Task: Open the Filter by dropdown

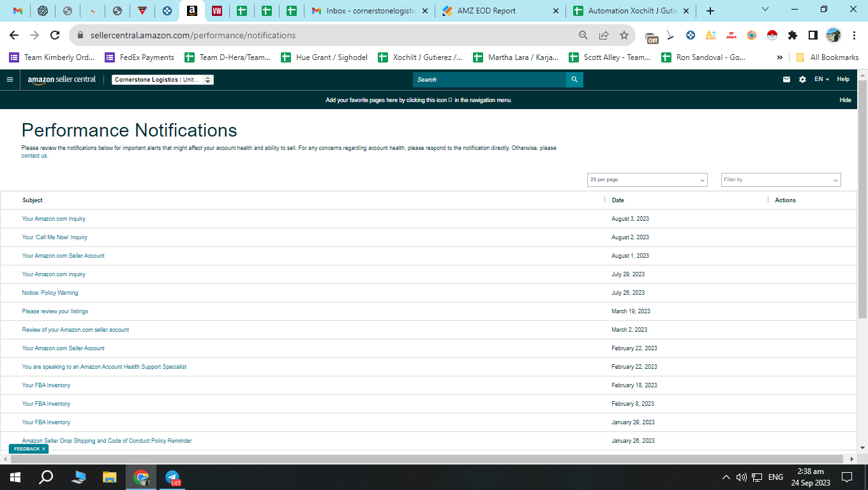Action: tap(781, 180)
